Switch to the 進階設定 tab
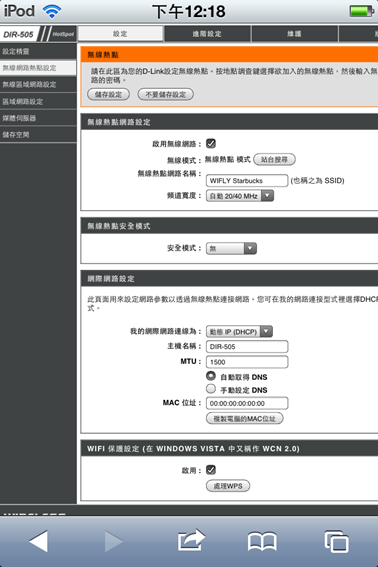Image resolution: width=378 pixels, height=567 pixels. [x=207, y=34]
